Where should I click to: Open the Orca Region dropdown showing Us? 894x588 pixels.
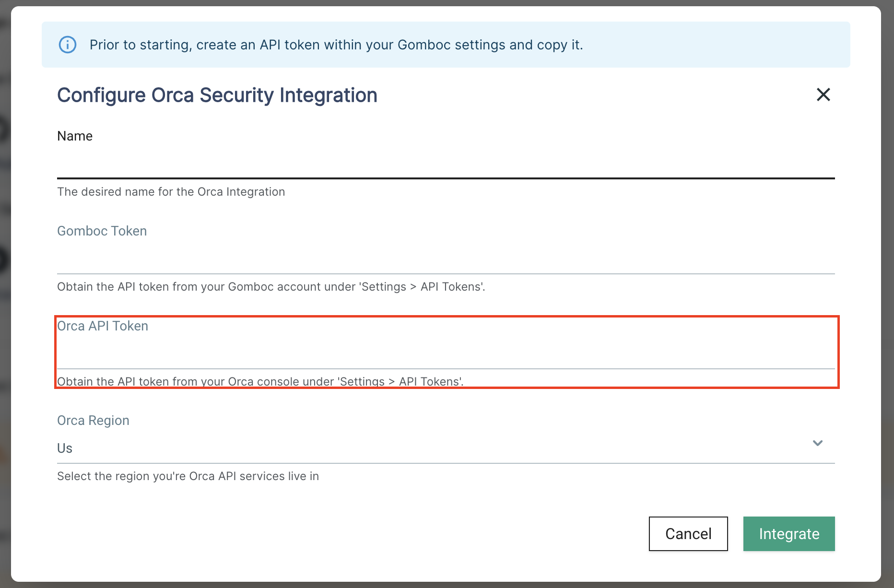446,448
